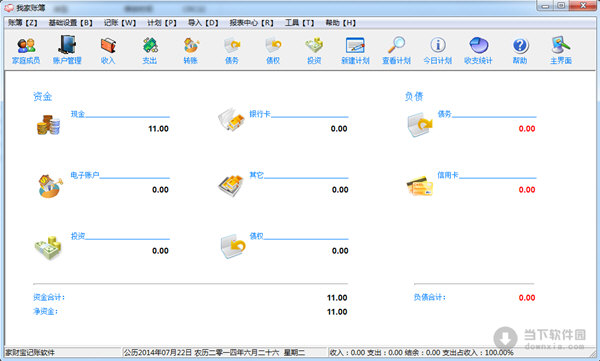The width and height of the screenshot is (600, 361).
Task: Open the 投资 link in the 资金 section
Action: pyautogui.click(x=78, y=236)
